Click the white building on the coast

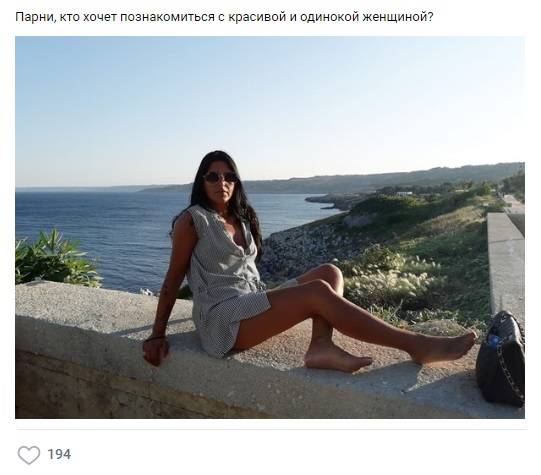(404, 194)
